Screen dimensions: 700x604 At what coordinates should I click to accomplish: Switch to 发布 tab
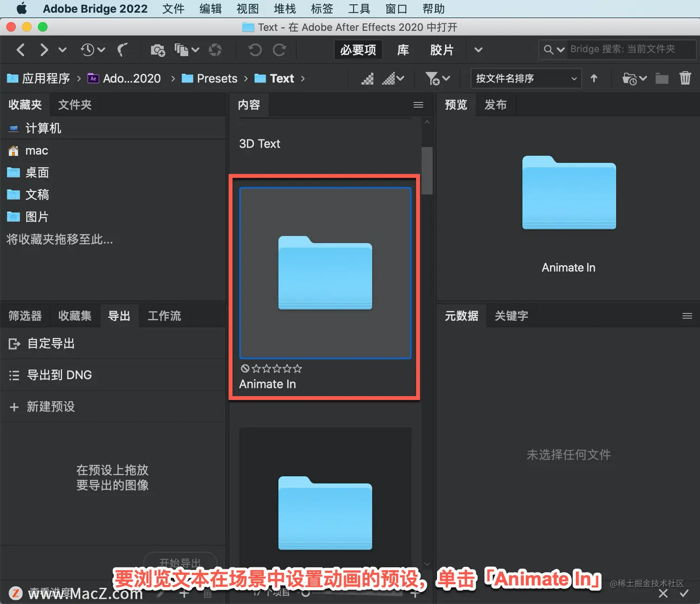pos(495,105)
